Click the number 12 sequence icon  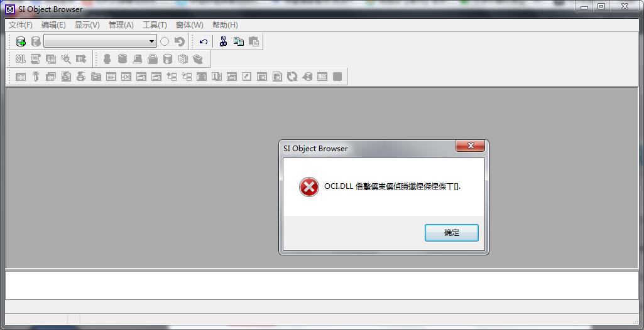click(216, 77)
